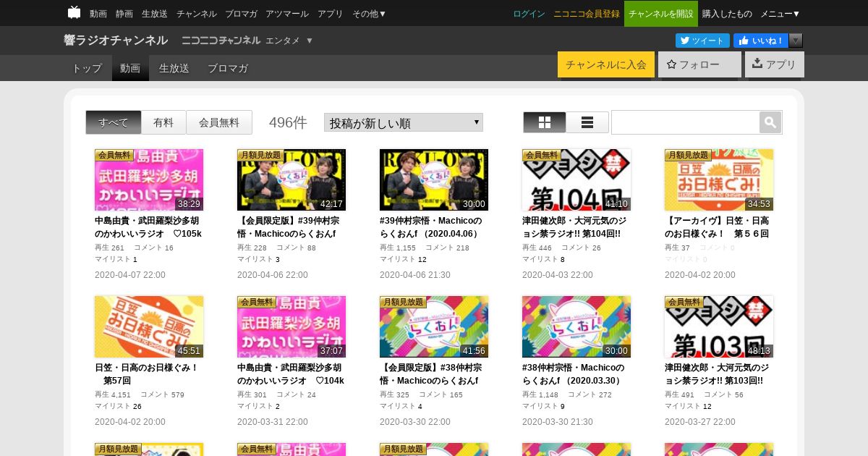Click チャンネル in the top navigation bar
868x456 pixels.
[197, 14]
